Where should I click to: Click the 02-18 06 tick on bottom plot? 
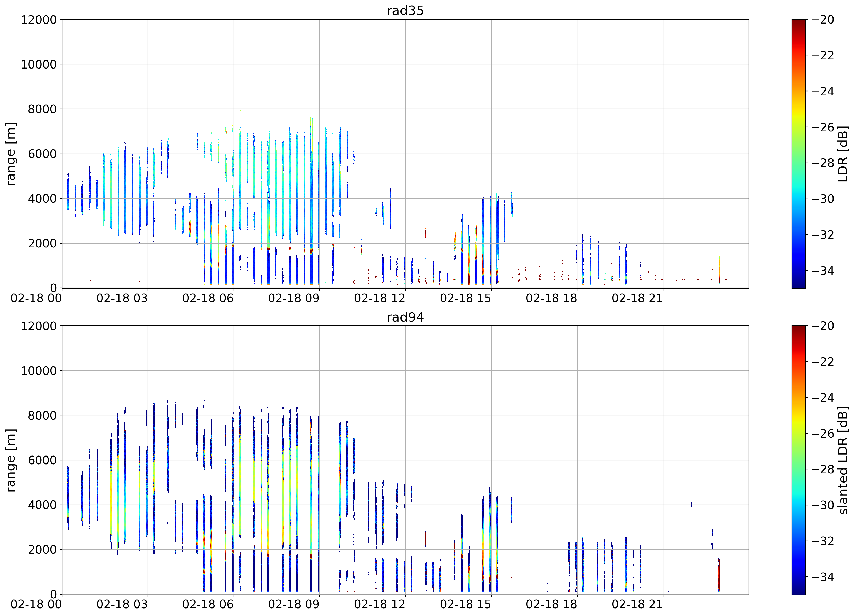point(208,605)
